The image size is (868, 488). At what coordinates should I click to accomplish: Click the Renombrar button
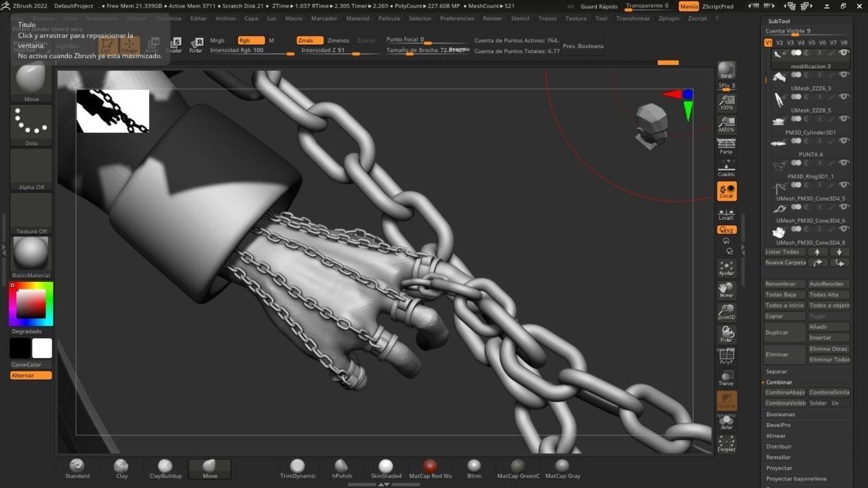(x=785, y=284)
